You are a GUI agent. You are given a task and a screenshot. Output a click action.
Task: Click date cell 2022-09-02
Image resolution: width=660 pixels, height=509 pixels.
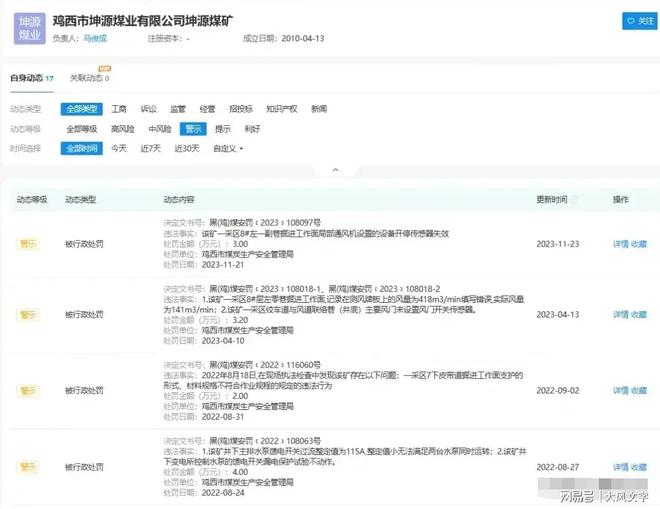coord(558,391)
